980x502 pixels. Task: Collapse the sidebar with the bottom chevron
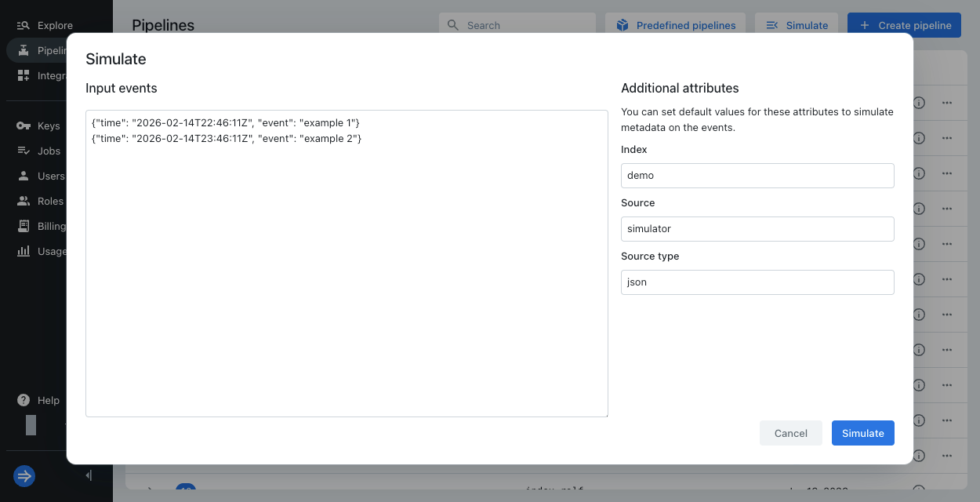88,475
